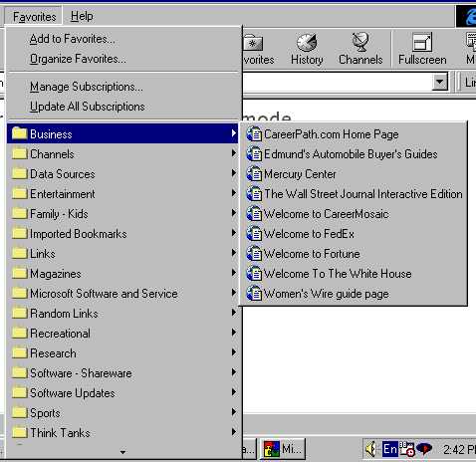Image resolution: width=476 pixels, height=462 pixels.
Task: Click the Random Links folder icon
Action: click(19, 313)
